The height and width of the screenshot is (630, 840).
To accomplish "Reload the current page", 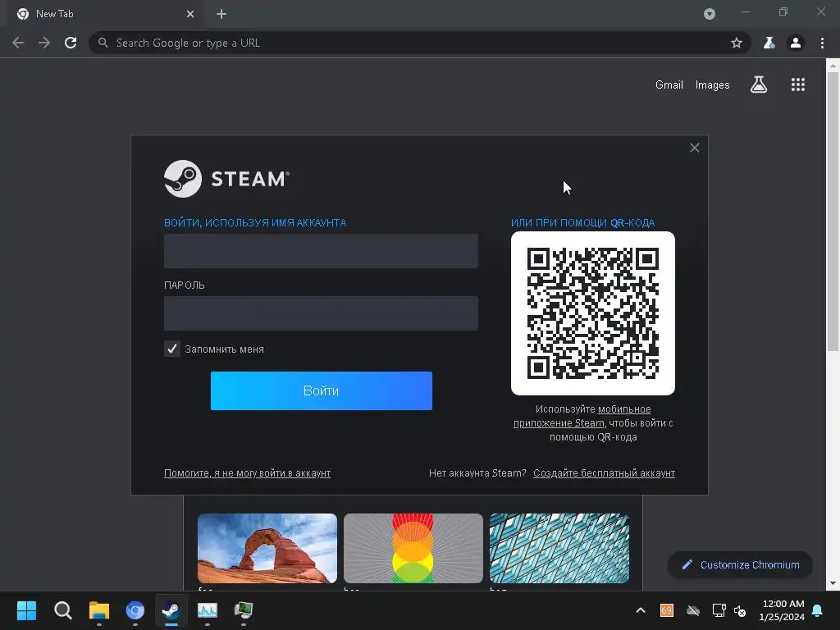I will click(x=71, y=43).
